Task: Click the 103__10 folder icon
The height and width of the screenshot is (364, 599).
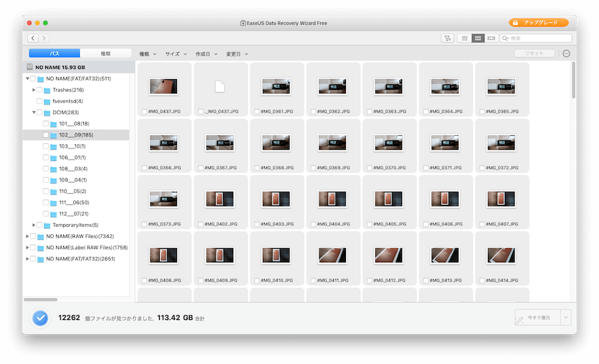Action: point(53,146)
